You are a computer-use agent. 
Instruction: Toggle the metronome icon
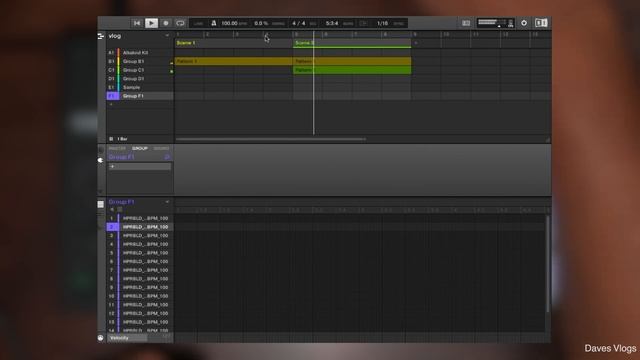click(213, 23)
